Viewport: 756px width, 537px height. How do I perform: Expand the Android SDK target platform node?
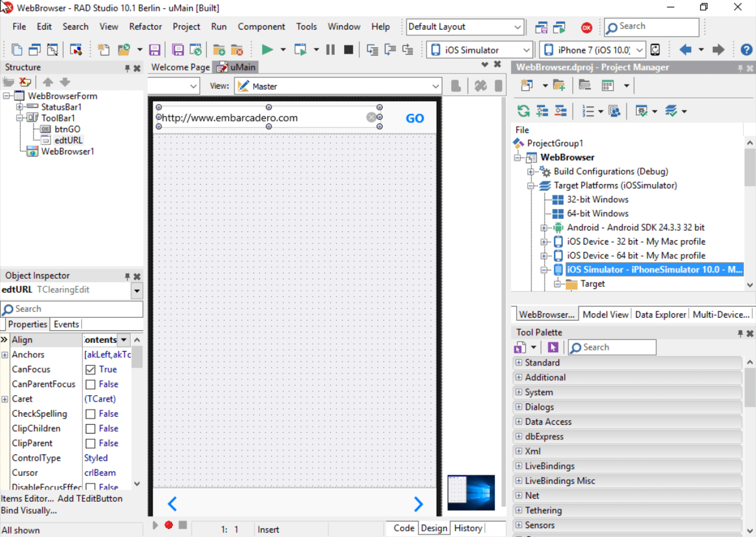[544, 228]
